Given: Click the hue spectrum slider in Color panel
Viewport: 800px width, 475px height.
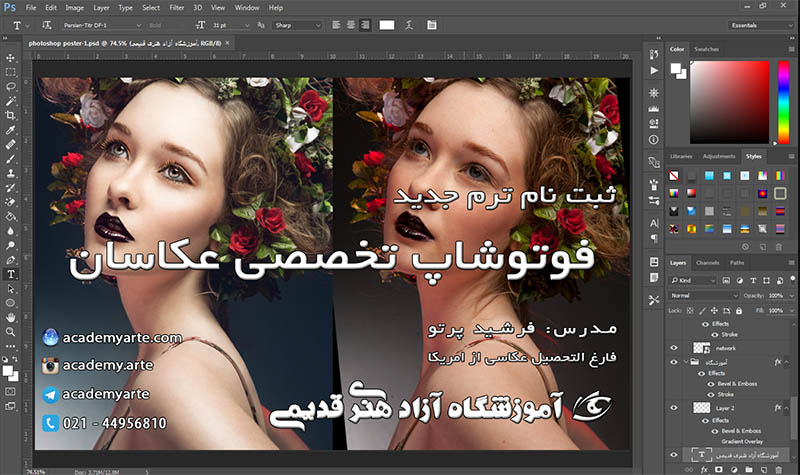Looking at the screenshot, I should coord(782,103).
